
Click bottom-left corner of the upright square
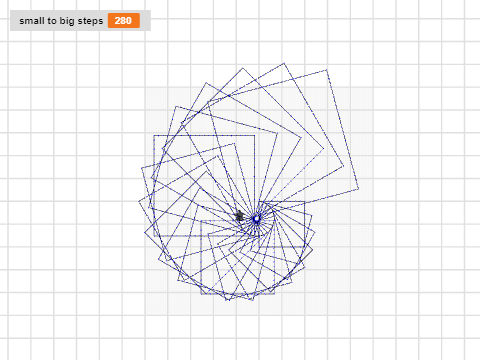point(154,236)
